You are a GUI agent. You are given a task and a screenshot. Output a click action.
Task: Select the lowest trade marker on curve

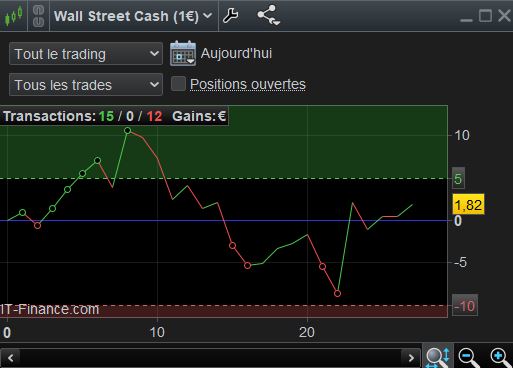point(337,294)
